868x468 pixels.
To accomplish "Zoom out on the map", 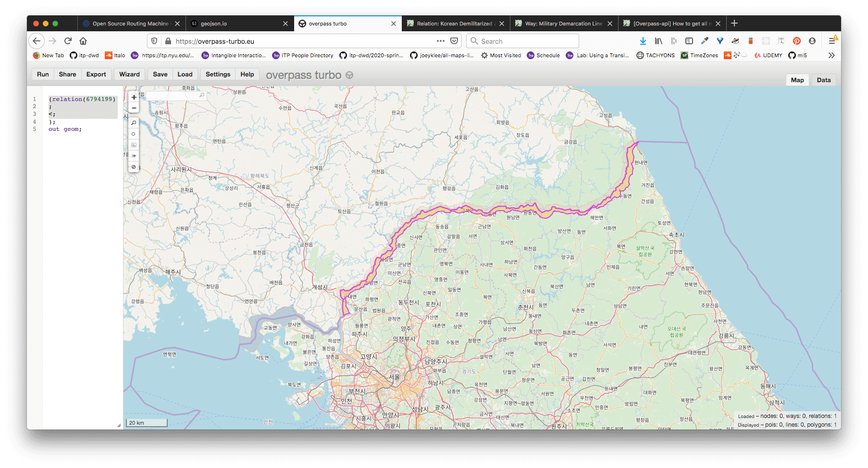I will click(x=134, y=108).
